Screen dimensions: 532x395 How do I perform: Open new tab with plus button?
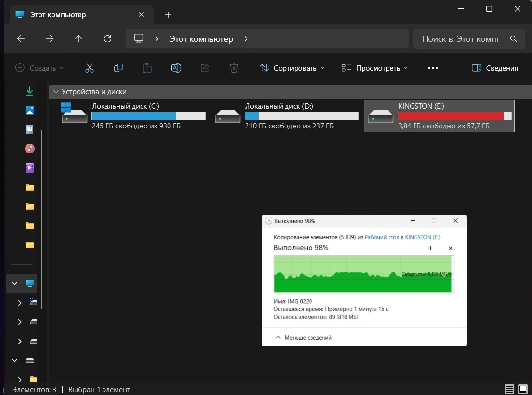(168, 15)
